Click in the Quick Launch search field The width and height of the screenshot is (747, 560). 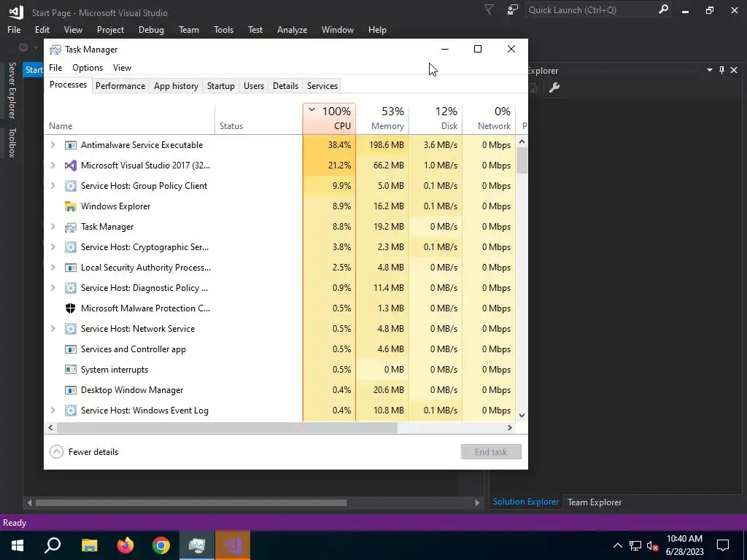[x=591, y=10]
